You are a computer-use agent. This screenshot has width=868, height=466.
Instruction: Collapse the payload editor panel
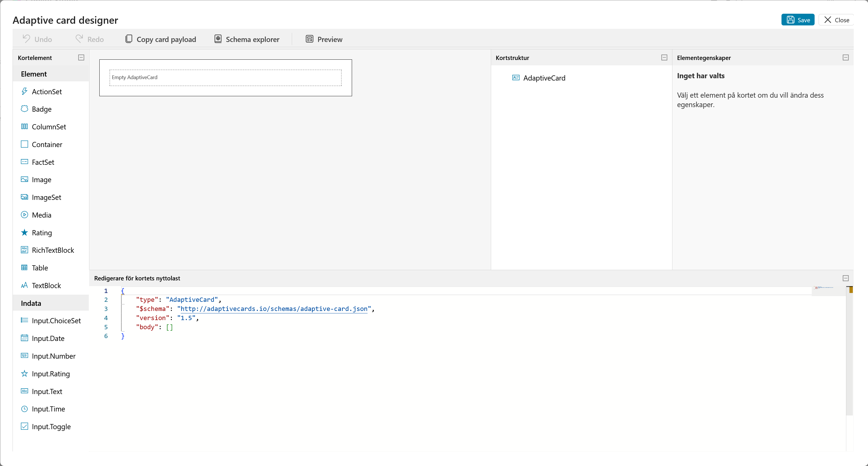(845, 278)
